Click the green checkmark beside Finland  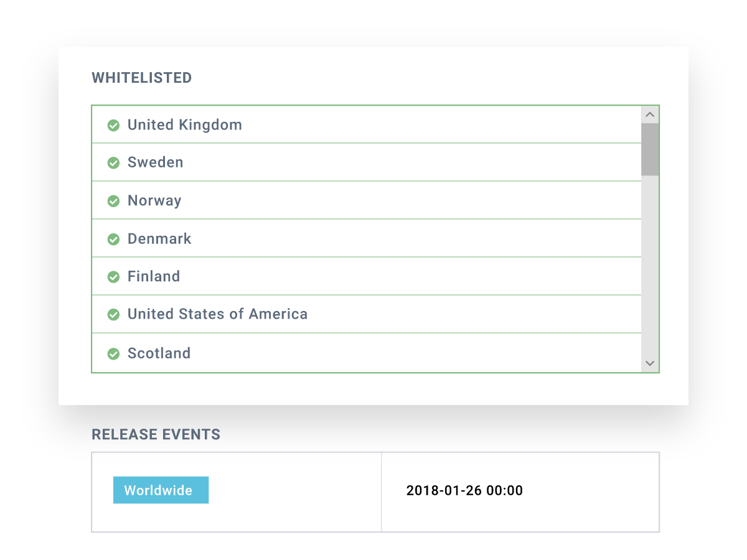[x=113, y=277]
